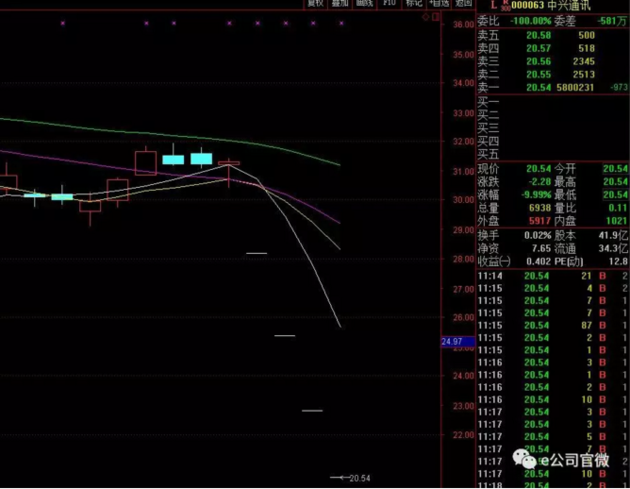Click the 叠加 overlay toolbar button

[340, 4]
